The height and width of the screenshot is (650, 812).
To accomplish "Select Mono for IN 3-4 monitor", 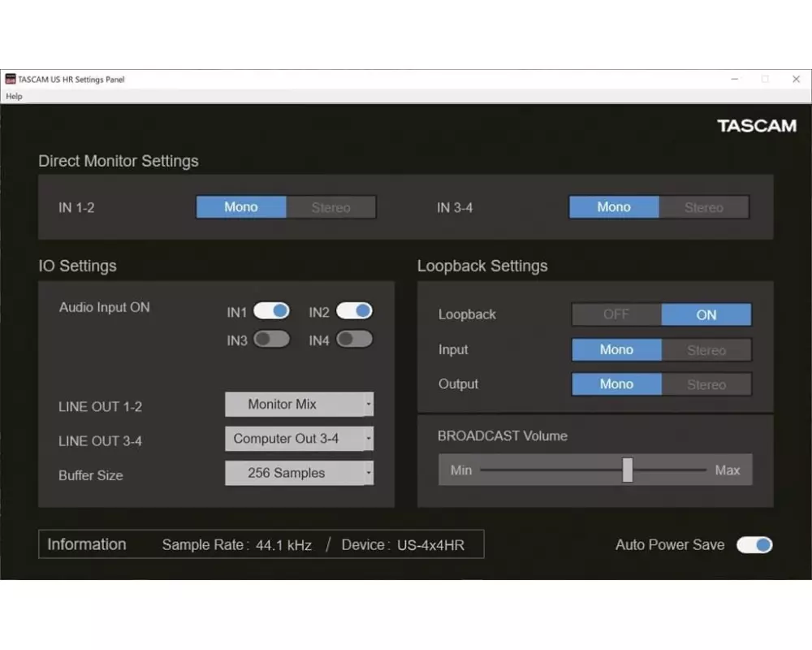I will point(614,207).
